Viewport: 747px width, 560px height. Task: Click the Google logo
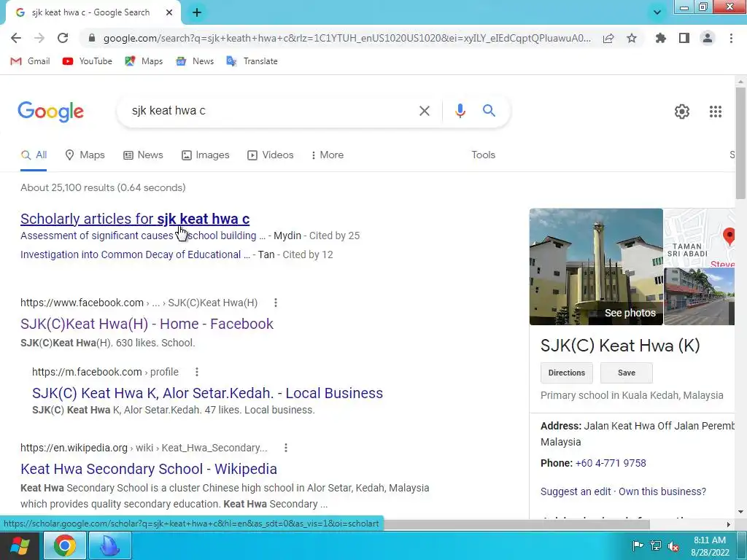pos(50,112)
